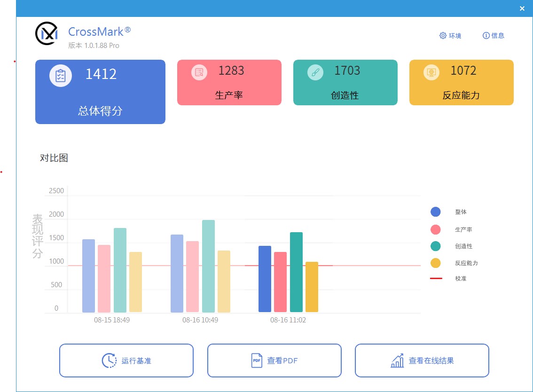The image size is (533, 392).
Task: Click the 校准 legend label
Action: click(x=461, y=278)
